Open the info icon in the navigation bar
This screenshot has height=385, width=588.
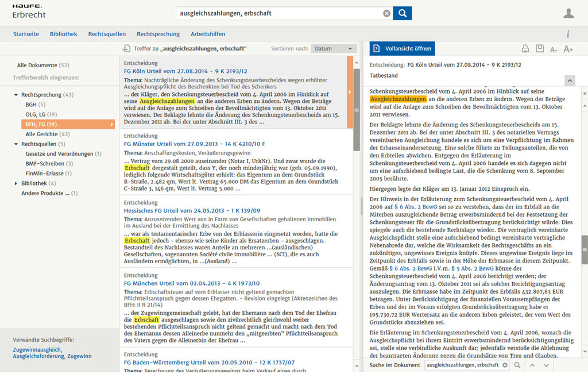tap(568, 34)
